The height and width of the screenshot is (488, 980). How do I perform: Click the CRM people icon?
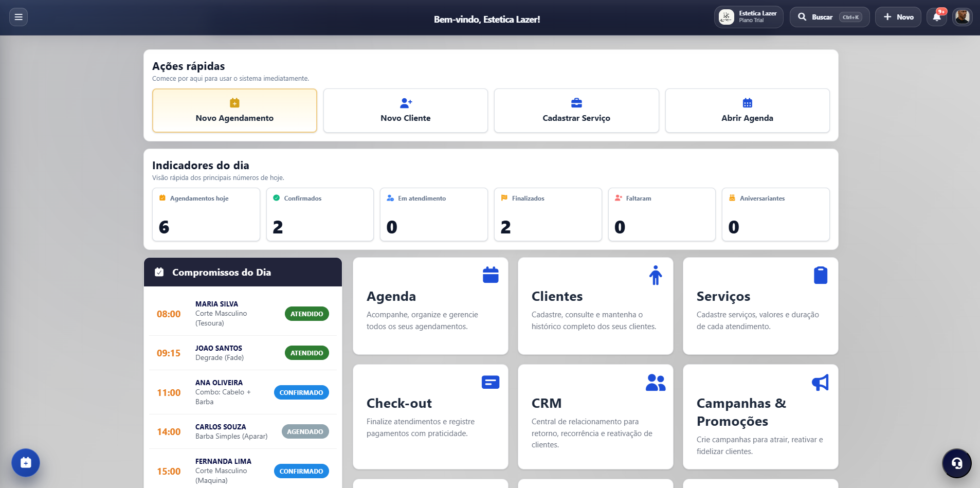[x=656, y=382]
